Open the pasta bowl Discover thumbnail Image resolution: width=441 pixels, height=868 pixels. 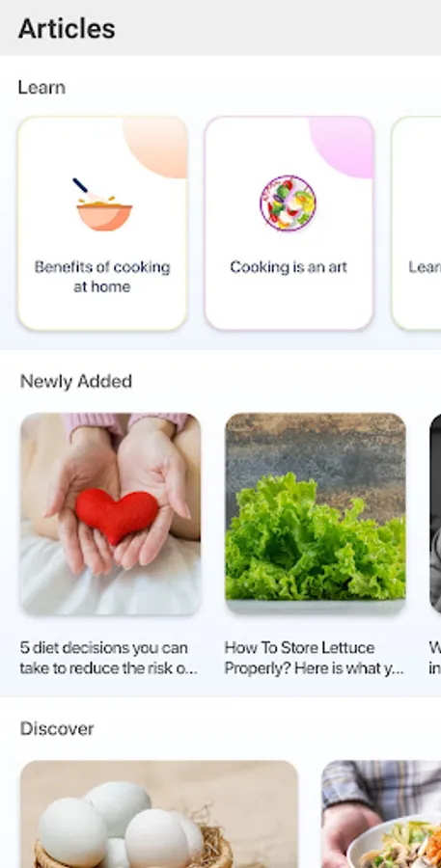(381, 814)
